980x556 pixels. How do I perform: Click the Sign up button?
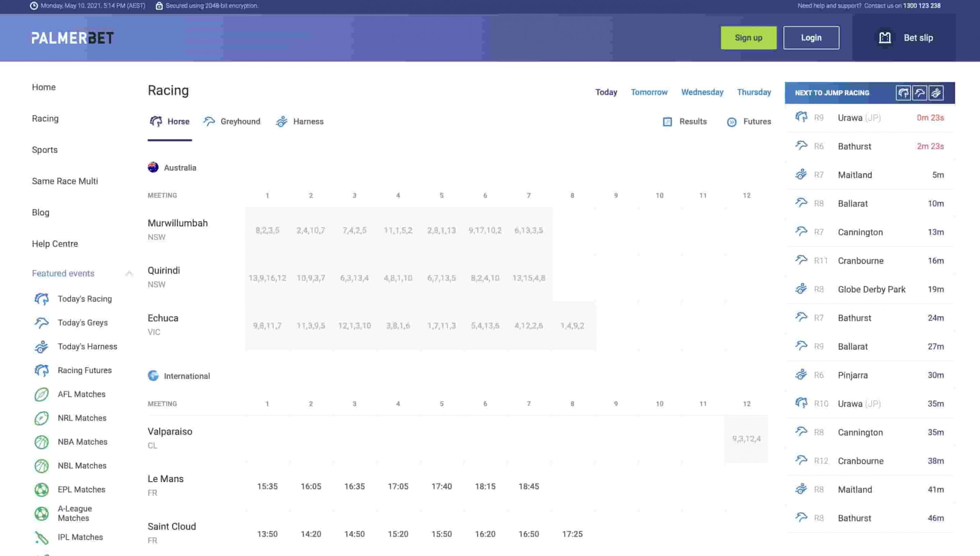tap(748, 38)
